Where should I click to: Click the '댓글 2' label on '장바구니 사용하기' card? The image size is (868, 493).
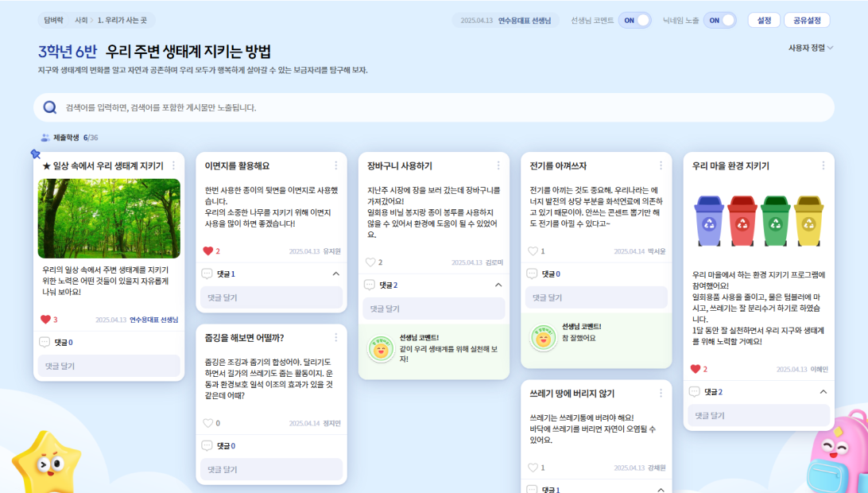point(389,285)
